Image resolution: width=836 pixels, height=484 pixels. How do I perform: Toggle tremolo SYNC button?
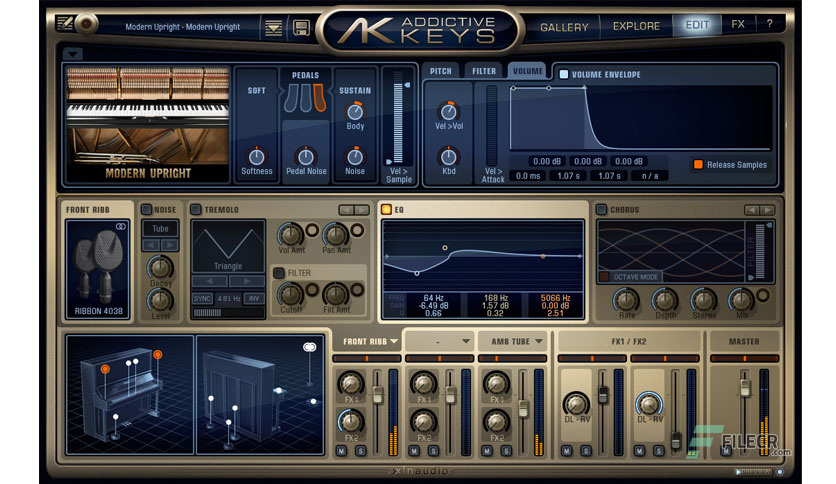tap(202, 299)
